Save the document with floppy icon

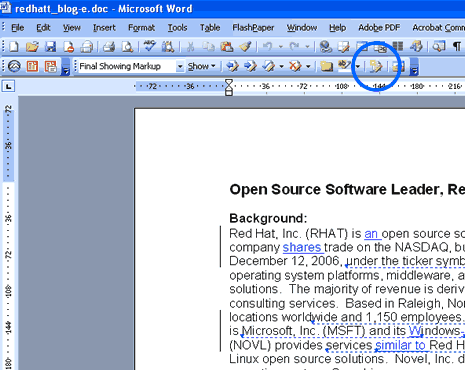(50, 46)
